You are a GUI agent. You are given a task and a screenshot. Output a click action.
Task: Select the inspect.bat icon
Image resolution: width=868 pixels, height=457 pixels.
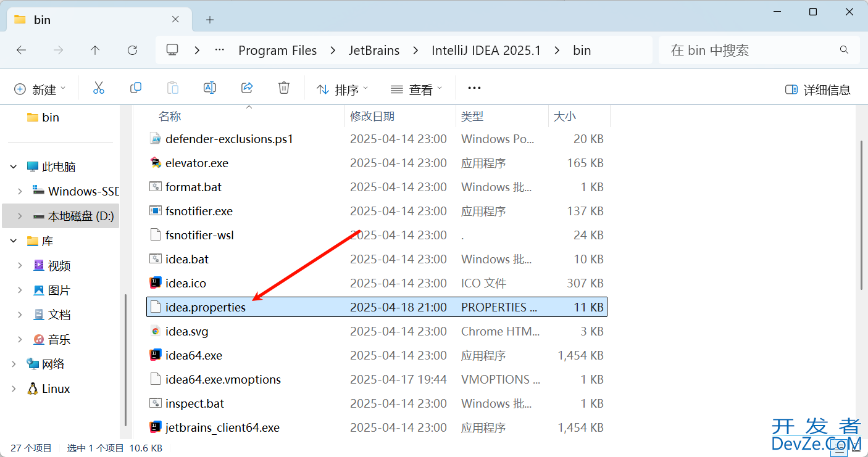coord(156,403)
